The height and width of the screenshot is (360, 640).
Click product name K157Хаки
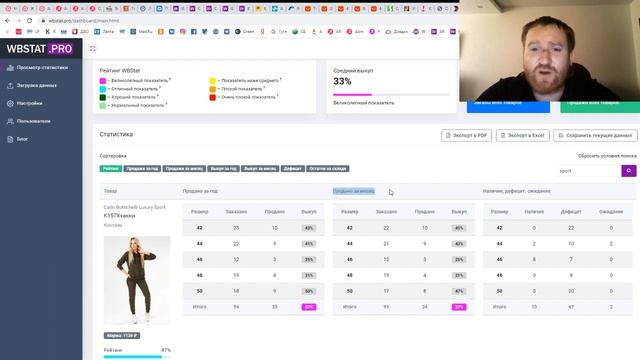click(119, 216)
